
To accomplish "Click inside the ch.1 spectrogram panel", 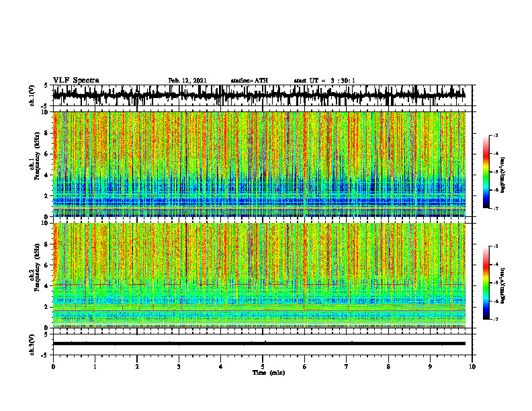I will 259,164.
